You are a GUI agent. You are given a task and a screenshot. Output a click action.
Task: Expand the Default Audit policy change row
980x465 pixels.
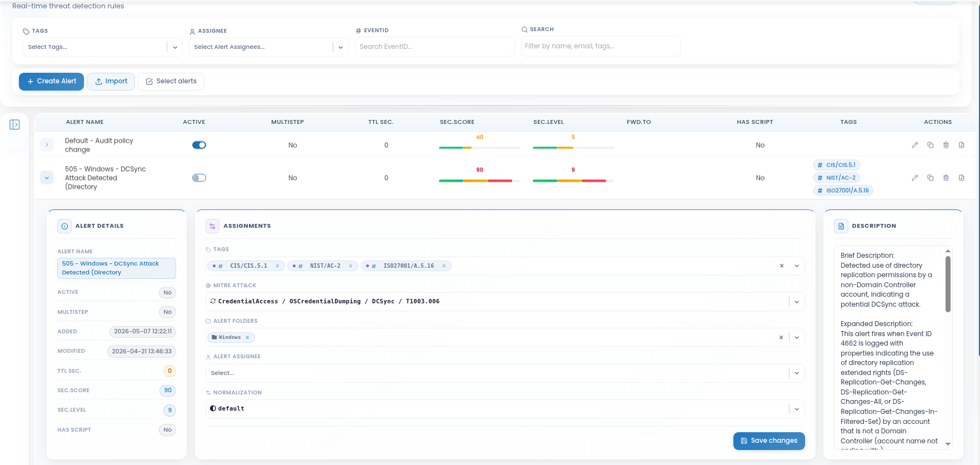tap(47, 145)
